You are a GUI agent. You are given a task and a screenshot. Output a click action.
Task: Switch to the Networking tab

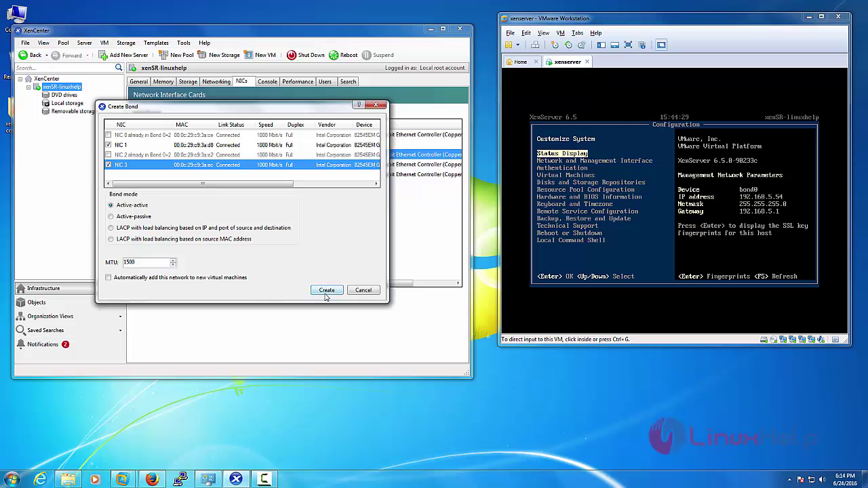point(216,81)
